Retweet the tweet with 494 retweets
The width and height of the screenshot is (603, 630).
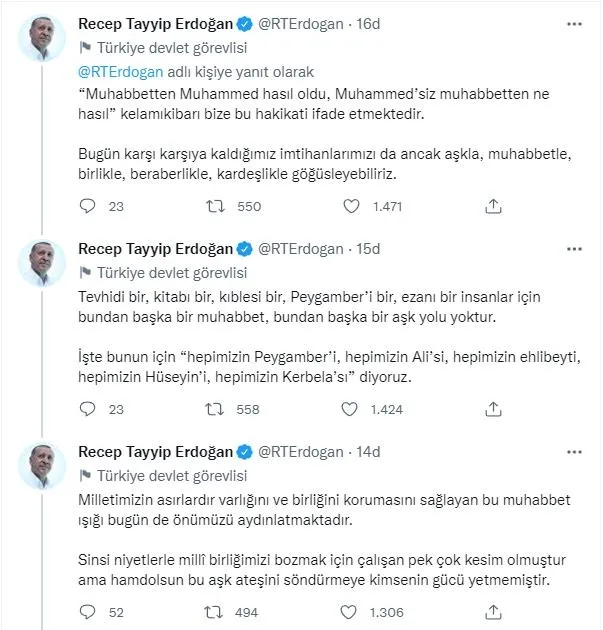[x=213, y=612]
